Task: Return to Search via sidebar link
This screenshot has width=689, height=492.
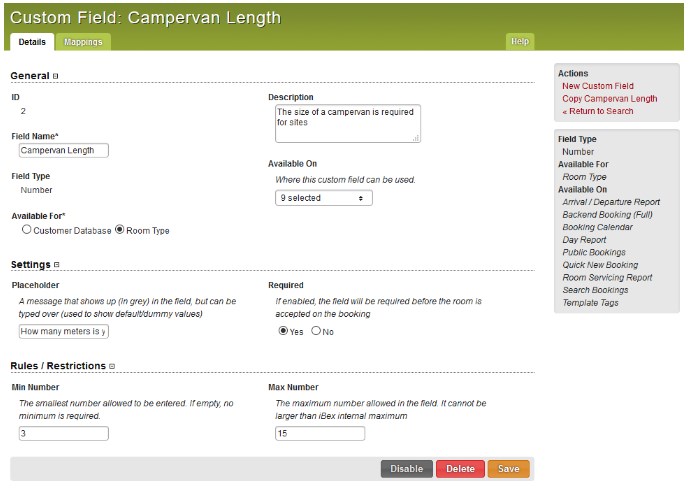Action: (x=598, y=111)
